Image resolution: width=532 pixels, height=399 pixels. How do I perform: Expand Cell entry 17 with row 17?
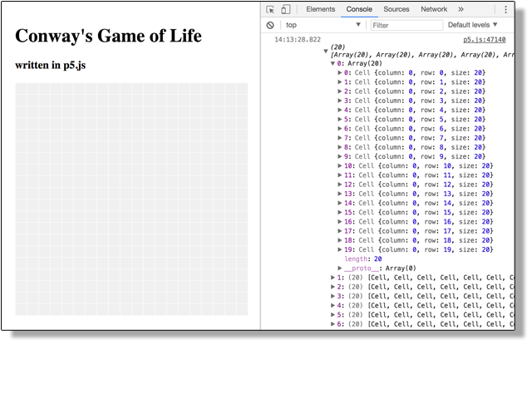pyautogui.click(x=340, y=231)
